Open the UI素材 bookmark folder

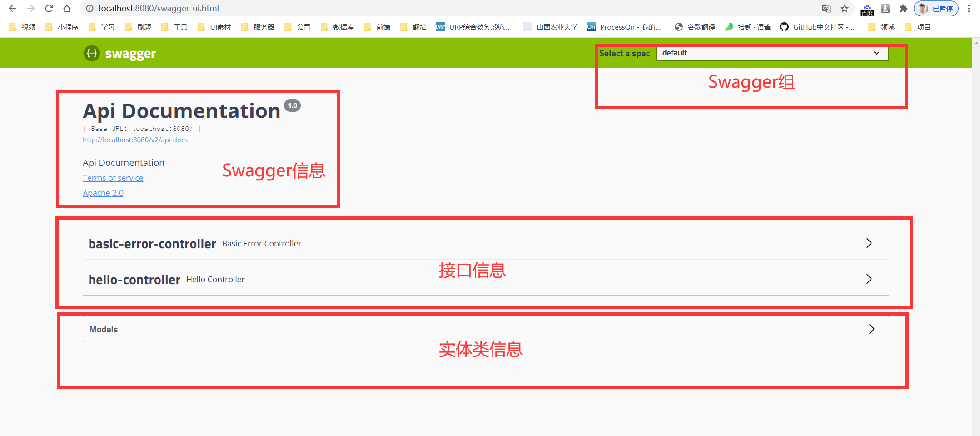click(214, 27)
